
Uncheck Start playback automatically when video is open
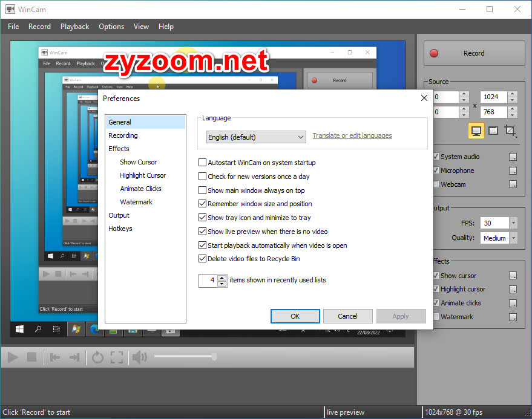tap(202, 245)
